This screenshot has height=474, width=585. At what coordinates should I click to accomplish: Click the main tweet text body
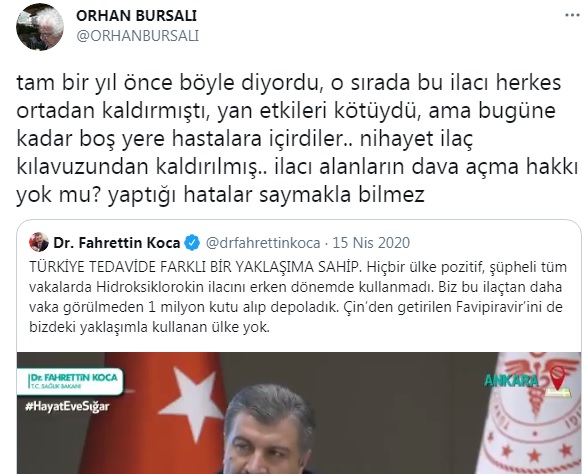[x=297, y=138]
